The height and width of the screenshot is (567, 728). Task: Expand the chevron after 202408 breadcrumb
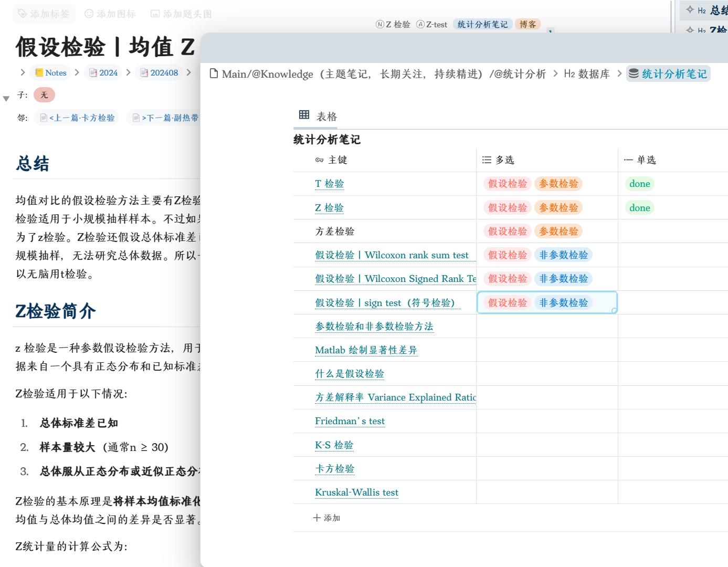click(x=188, y=72)
